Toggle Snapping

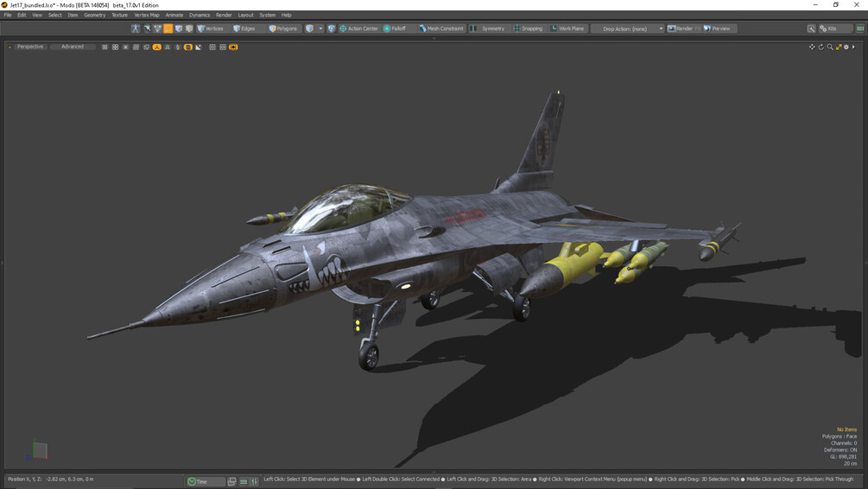pos(528,29)
